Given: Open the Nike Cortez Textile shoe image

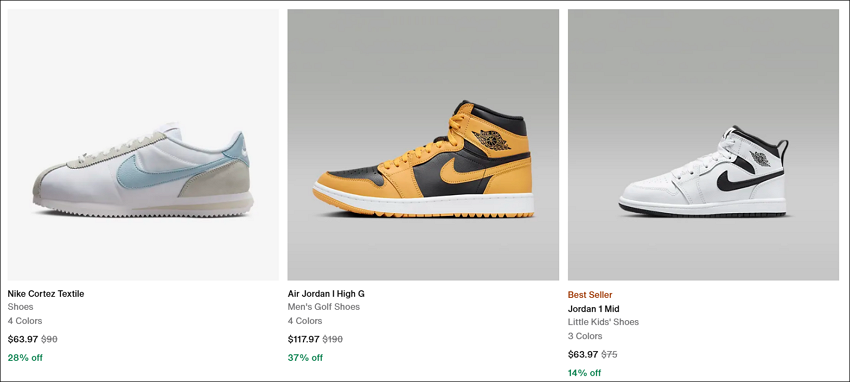Looking at the screenshot, I should click(x=143, y=145).
